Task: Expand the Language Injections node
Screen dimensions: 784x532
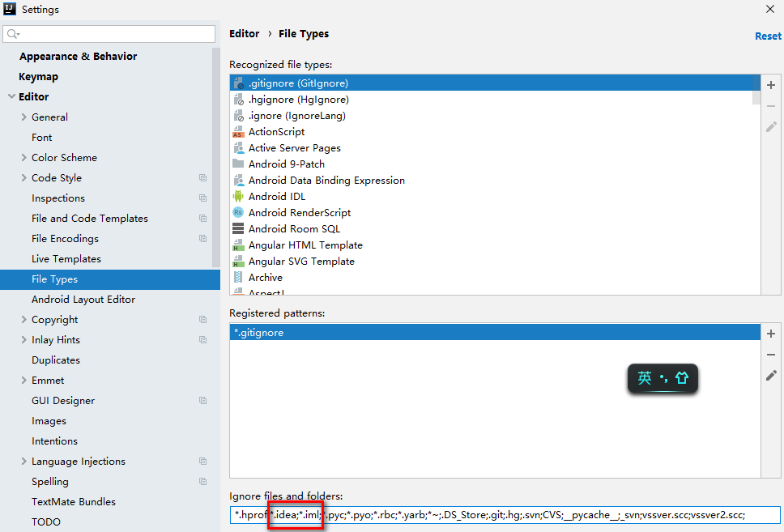Action: [23, 462]
